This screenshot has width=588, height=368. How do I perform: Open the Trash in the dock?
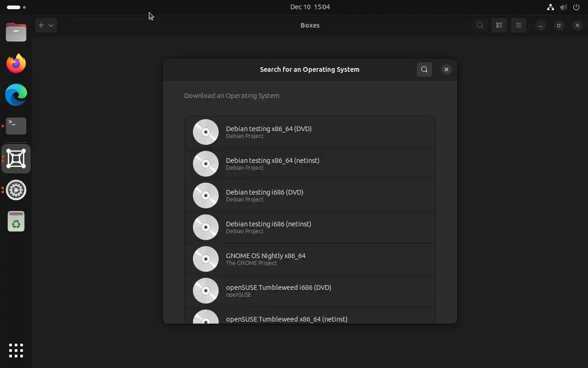(x=16, y=221)
